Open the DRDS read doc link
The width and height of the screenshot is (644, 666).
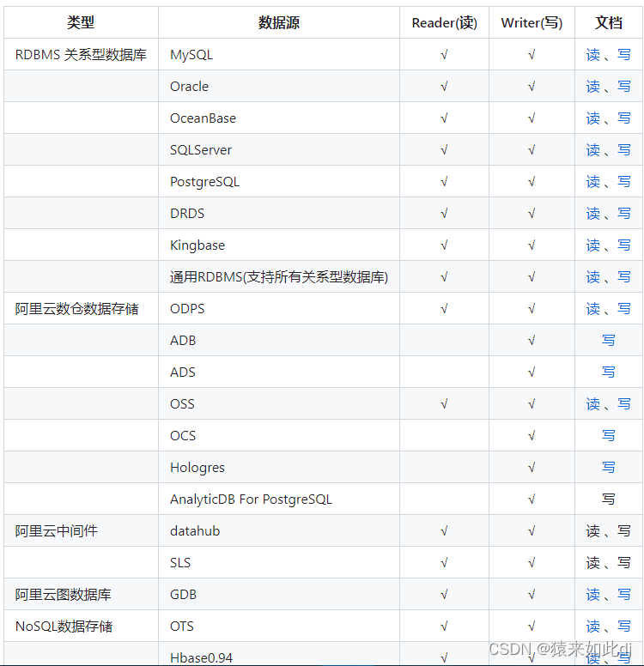(593, 213)
